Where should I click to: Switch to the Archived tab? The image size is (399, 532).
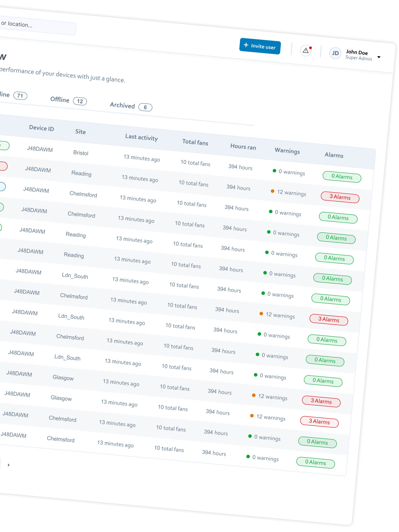pos(122,105)
